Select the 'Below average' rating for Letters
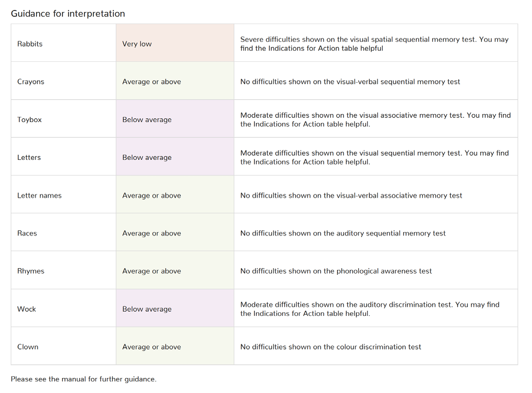Image resolution: width=532 pixels, height=393 pixels. click(175, 156)
